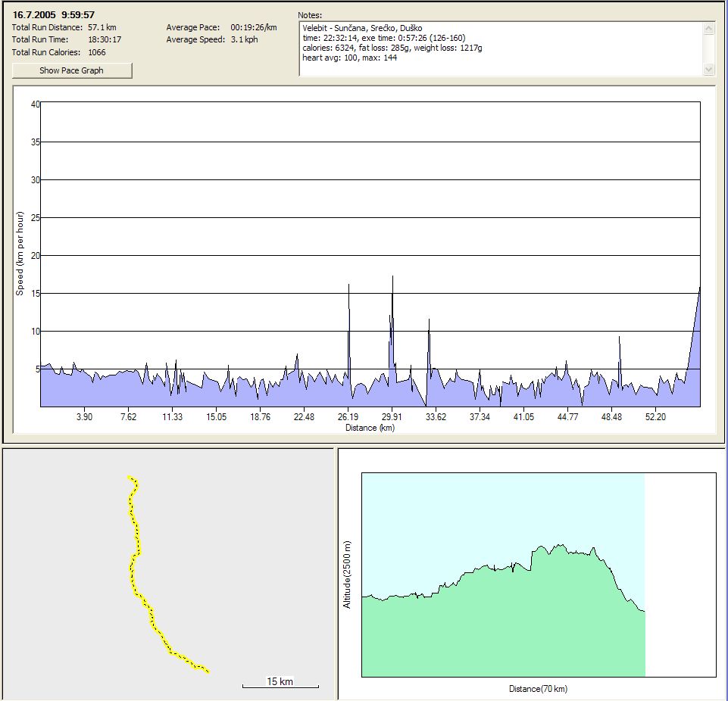Click the Show Pace Graph button
The image size is (728, 701).
pyautogui.click(x=72, y=70)
